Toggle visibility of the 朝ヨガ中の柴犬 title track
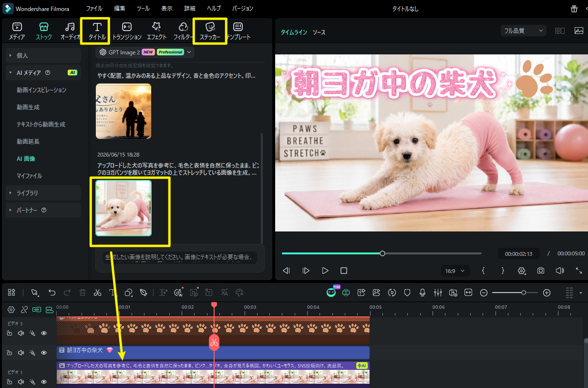The height and width of the screenshot is (388, 588). 44,353
